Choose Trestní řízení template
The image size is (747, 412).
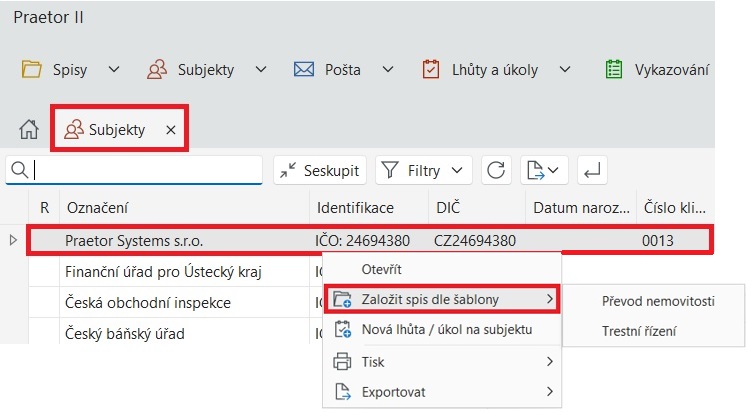(639, 331)
